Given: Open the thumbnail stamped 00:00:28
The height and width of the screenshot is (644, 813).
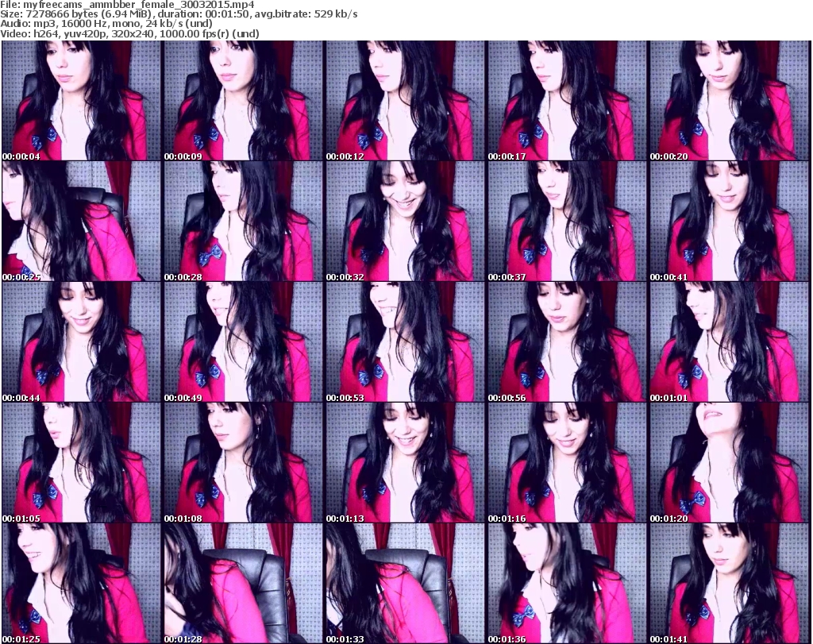Looking at the screenshot, I should point(243,222).
